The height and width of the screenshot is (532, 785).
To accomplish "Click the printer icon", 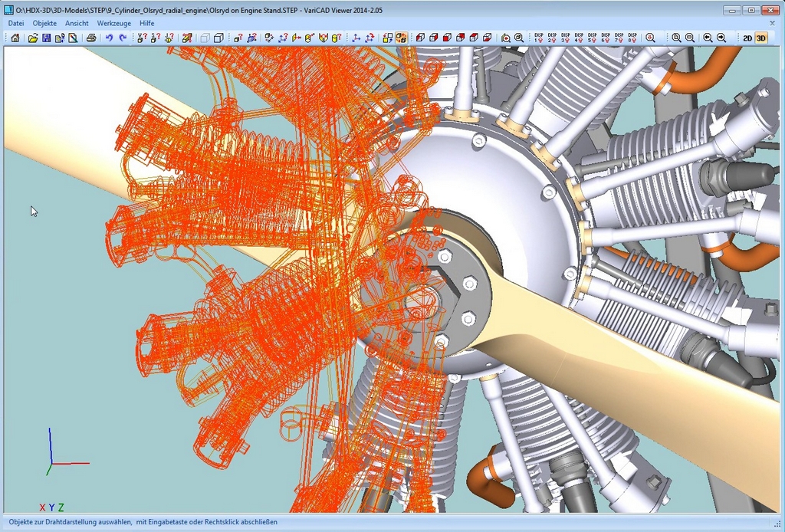I will click(91, 38).
